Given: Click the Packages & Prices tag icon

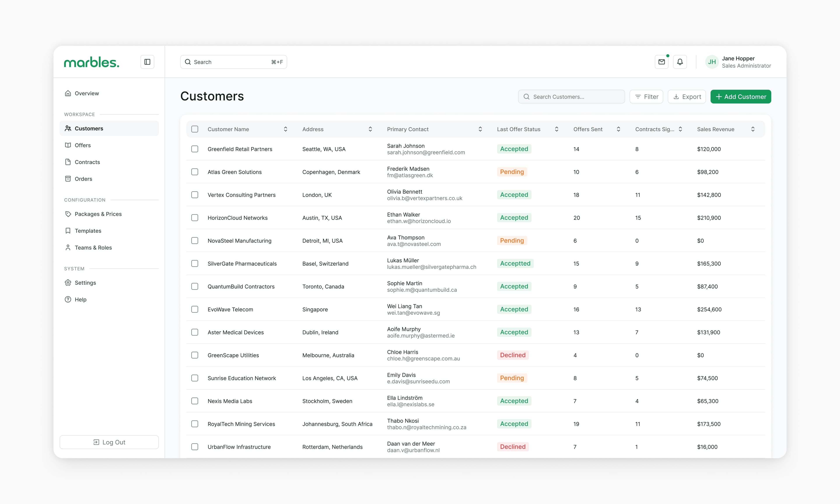Looking at the screenshot, I should (x=68, y=214).
